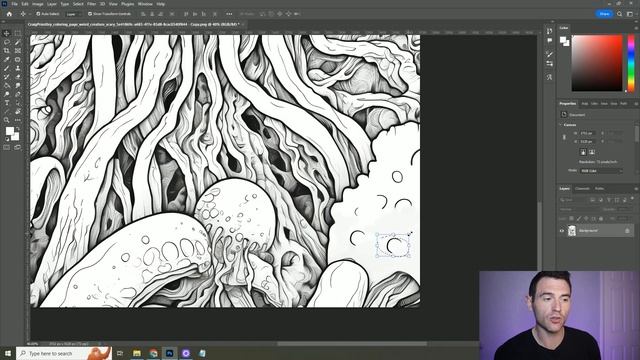This screenshot has height=360, width=640.
Task: Select the Move tool in the toolbar
Action: pyautogui.click(x=7, y=33)
